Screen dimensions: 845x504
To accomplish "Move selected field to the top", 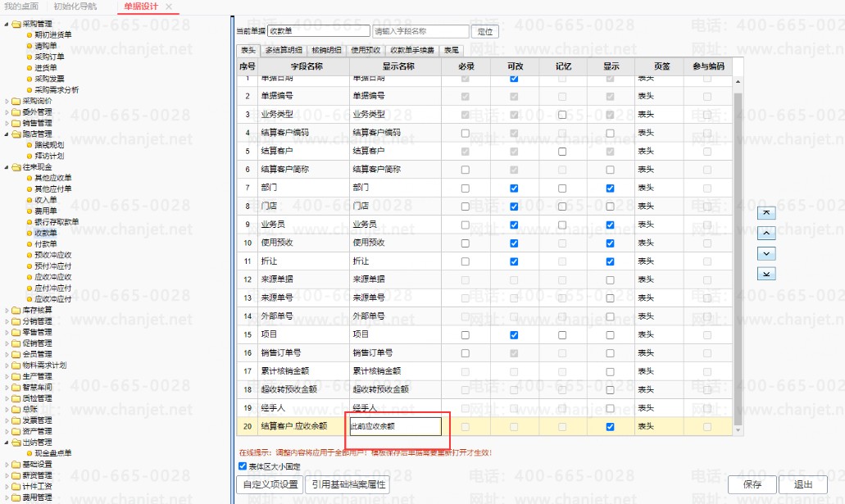I will pyautogui.click(x=766, y=212).
